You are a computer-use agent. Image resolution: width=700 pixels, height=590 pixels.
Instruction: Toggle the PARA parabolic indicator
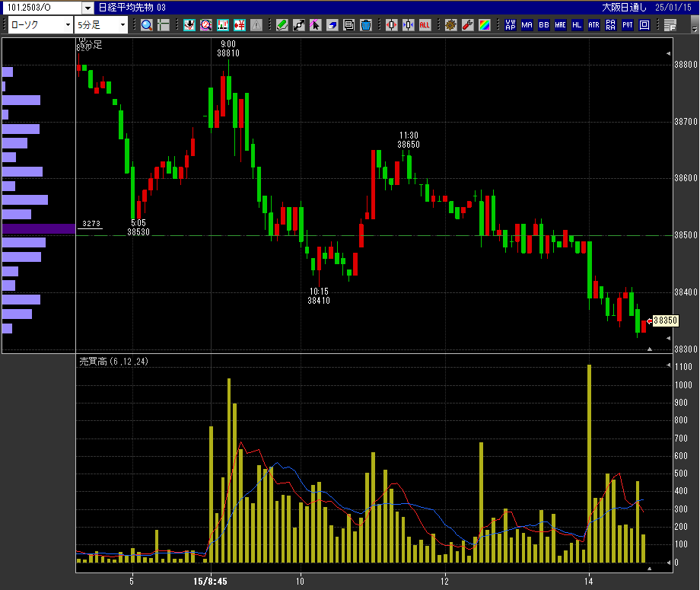(x=611, y=25)
